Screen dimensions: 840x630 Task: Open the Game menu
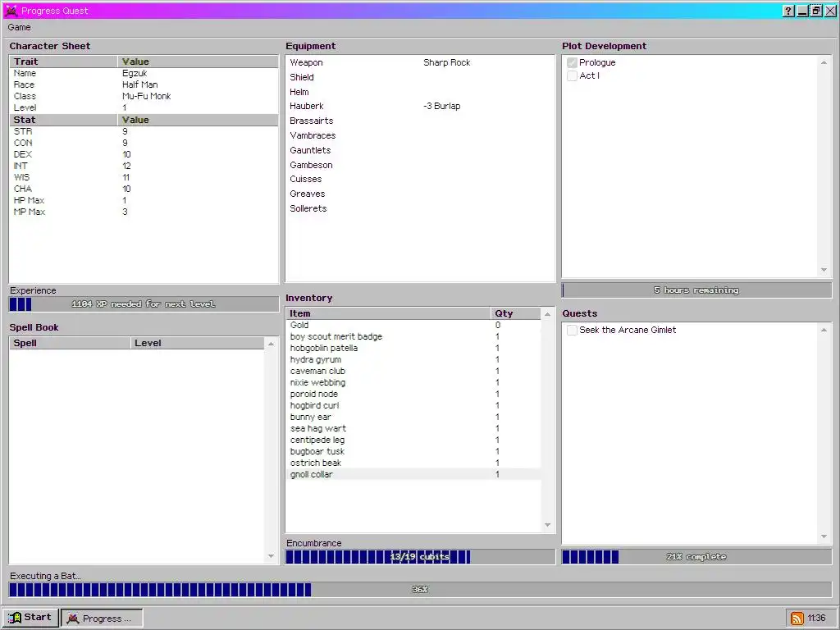coord(20,27)
